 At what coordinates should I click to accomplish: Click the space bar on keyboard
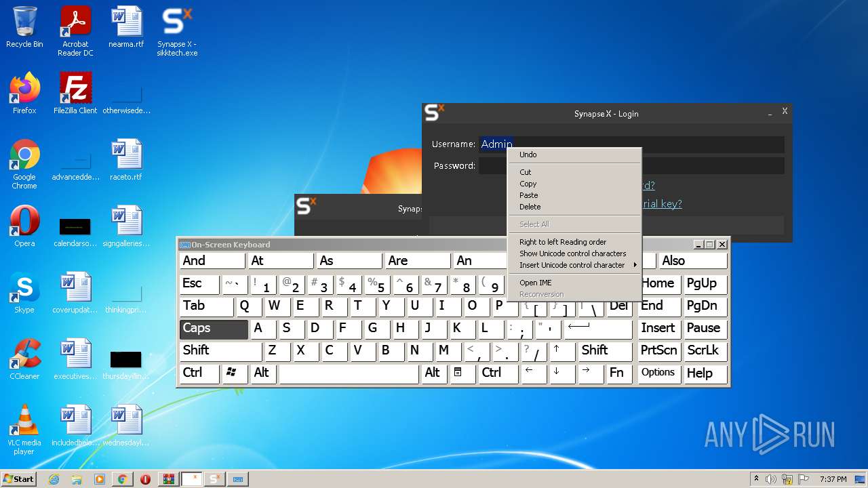coord(349,373)
